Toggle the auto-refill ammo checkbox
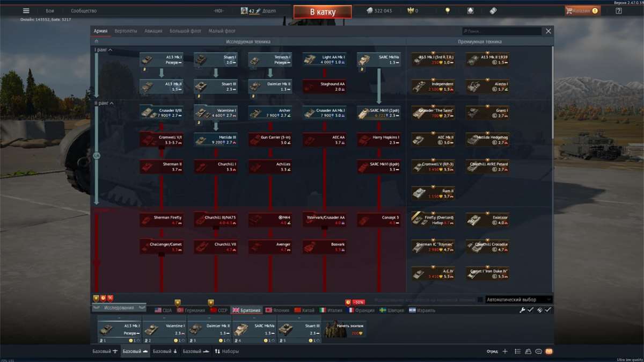This screenshot has height=362, width=644. [x=548, y=310]
